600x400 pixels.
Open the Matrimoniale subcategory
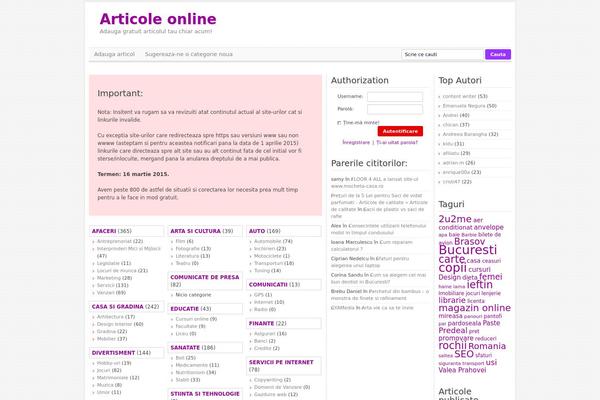tap(112, 378)
